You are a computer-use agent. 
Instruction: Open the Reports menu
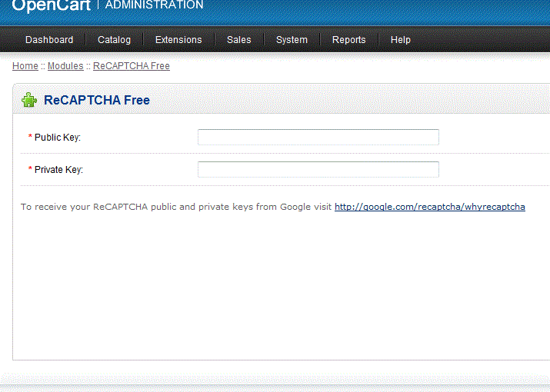click(x=349, y=40)
